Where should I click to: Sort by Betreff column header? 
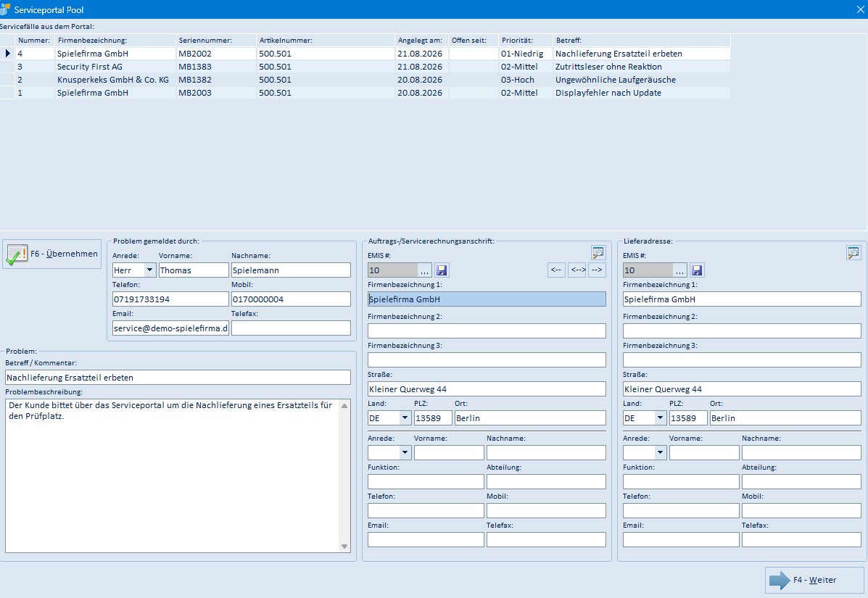coord(642,41)
